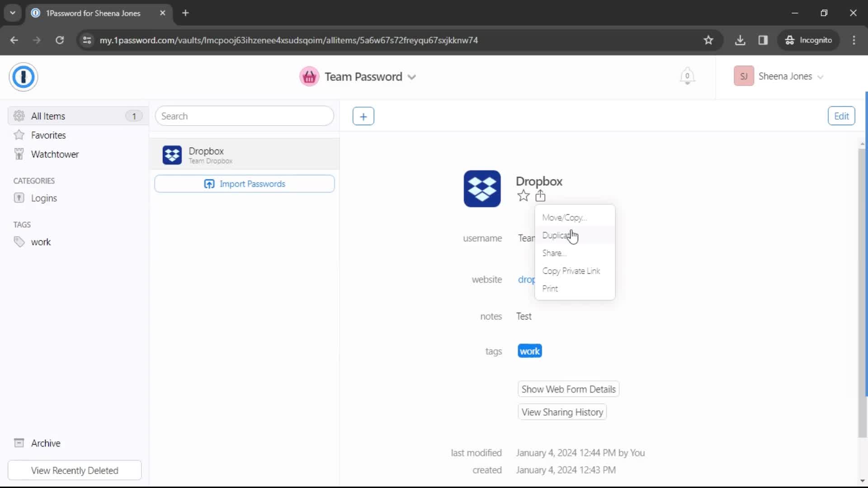Click the Watchtower icon in sidebar
Viewport: 868px width, 488px height.
pos(19,154)
